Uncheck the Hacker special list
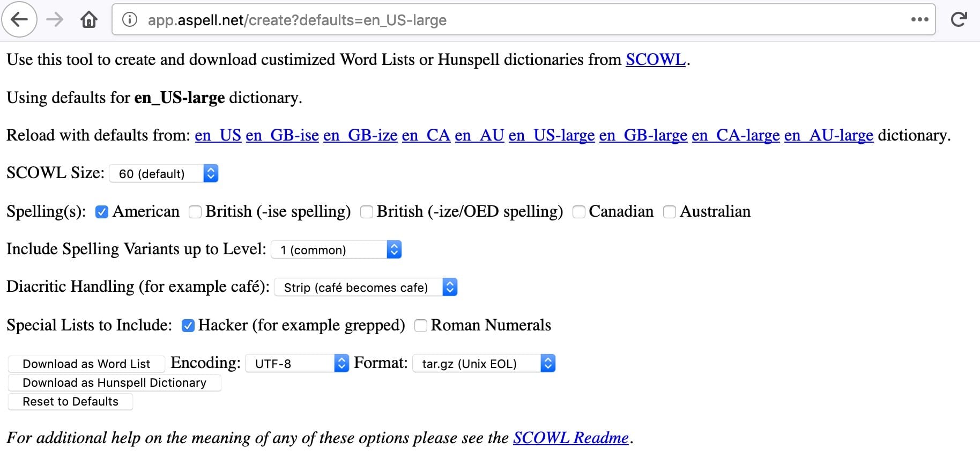Viewport: 980px width, 471px height. coord(187,326)
